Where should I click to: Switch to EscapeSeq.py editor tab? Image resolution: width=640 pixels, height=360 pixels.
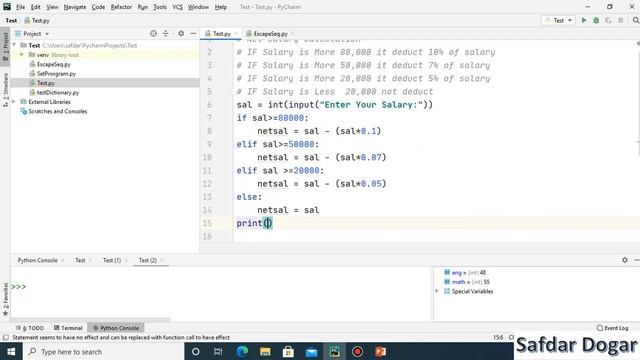270,33
